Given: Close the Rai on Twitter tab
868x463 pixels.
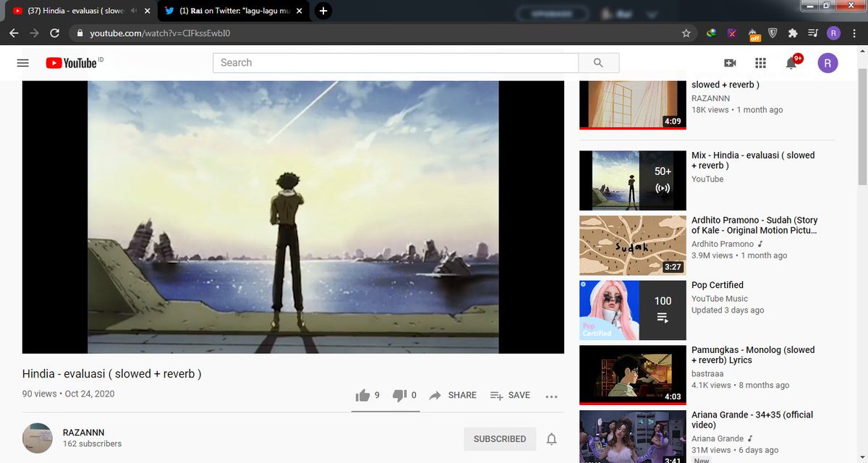Looking at the screenshot, I should tap(299, 11).
